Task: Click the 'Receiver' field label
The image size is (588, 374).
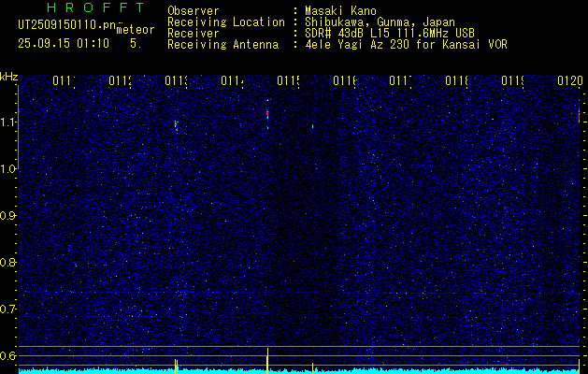Action: [194, 34]
